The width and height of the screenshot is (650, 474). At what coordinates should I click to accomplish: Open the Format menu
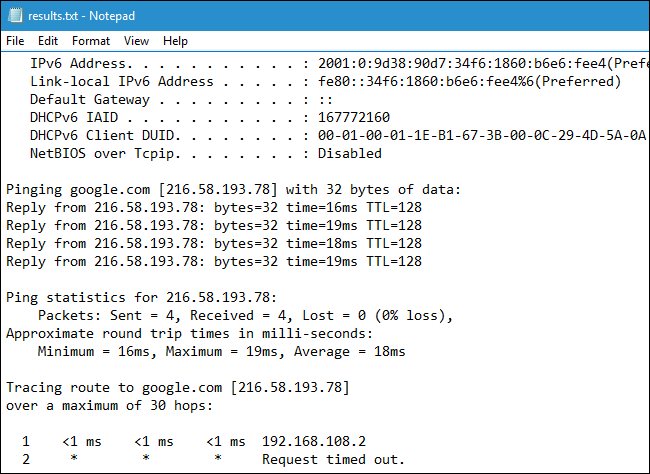(x=91, y=41)
